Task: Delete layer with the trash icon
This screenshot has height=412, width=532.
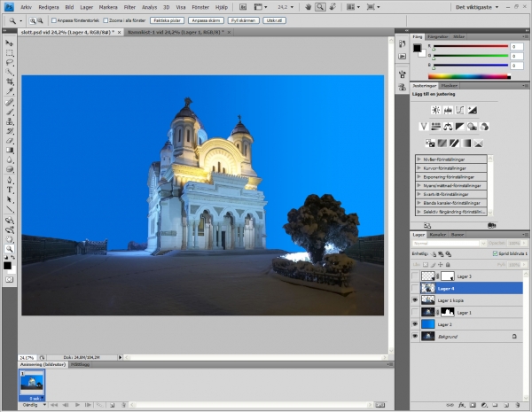Action: [518, 405]
